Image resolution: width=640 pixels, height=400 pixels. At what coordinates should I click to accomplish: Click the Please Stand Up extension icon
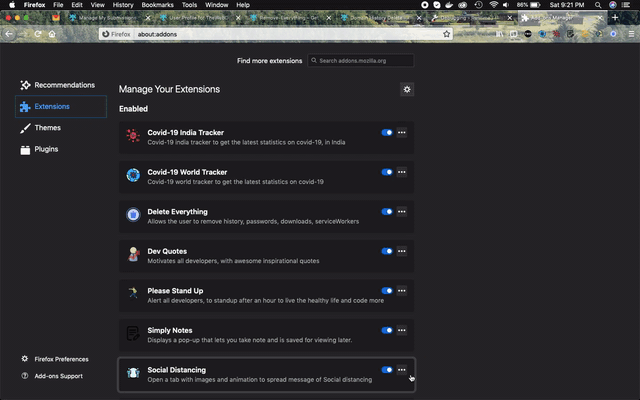tap(133, 293)
